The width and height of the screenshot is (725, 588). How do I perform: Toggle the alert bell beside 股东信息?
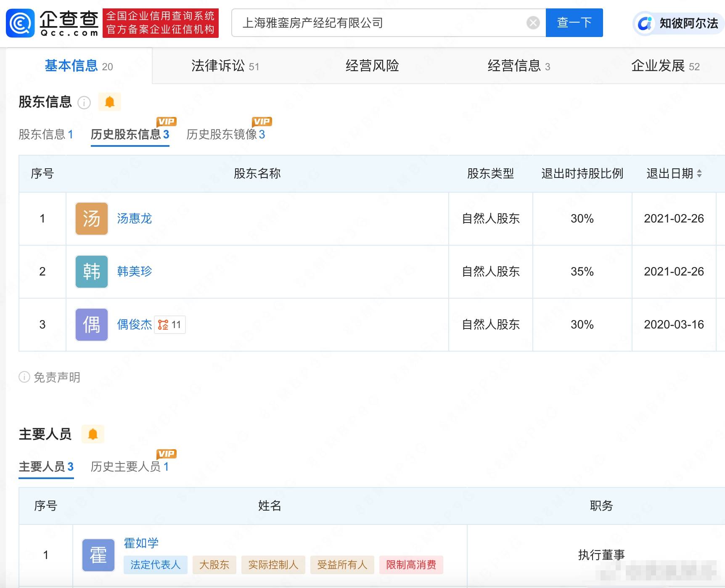click(x=109, y=102)
